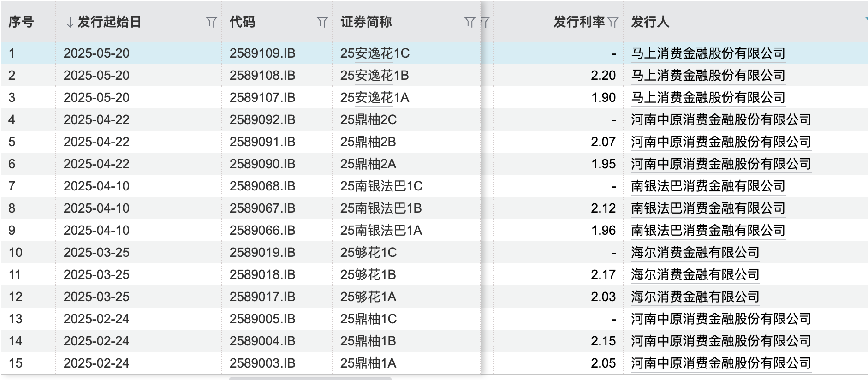Image resolution: width=868 pixels, height=380 pixels.
Task: Click the 发行利率 column header
Action: coord(578,22)
